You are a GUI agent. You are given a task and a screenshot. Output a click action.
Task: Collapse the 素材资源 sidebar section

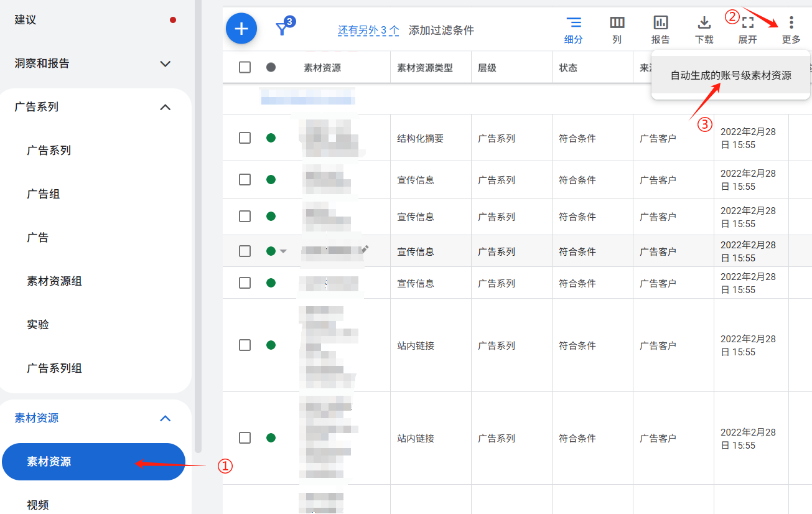click(x=165, y=418)
